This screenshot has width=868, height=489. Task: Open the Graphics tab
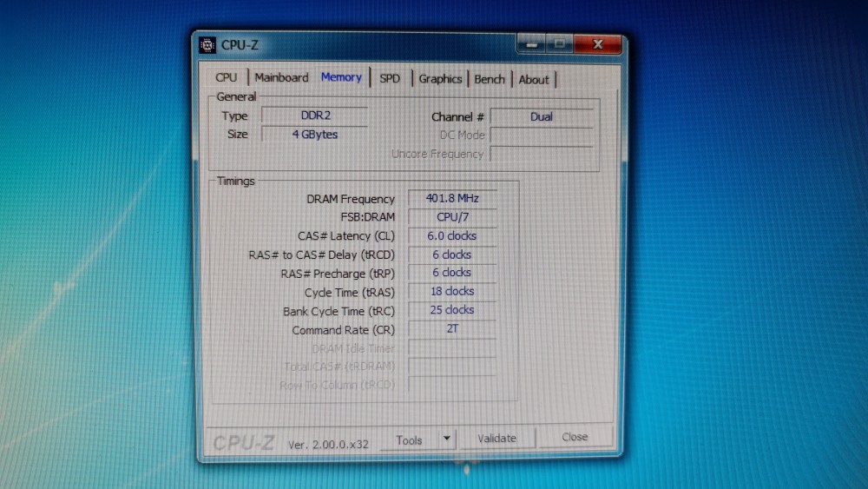pyautogui.click(x=440, y=79)
